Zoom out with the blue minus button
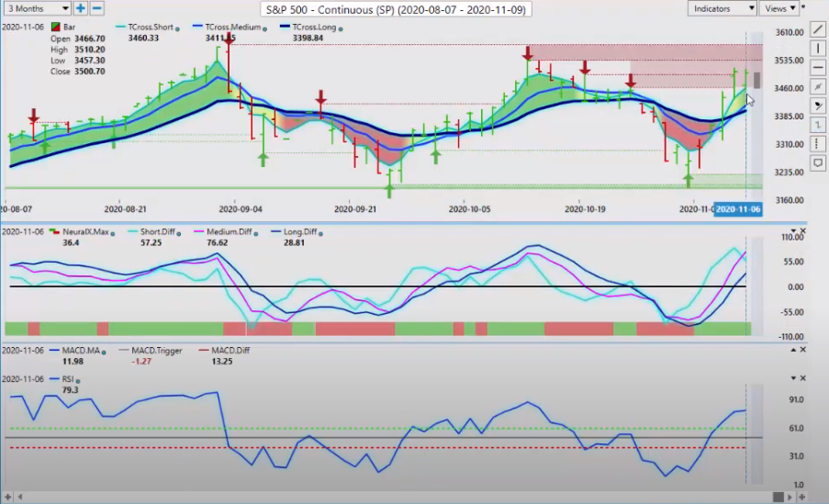829x504 pixels. coord(96,8)
